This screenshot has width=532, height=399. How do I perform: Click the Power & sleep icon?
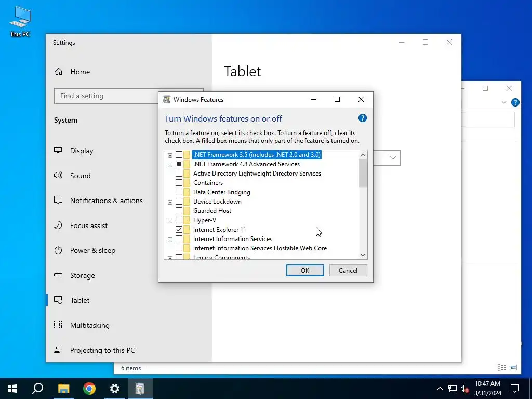58,250
